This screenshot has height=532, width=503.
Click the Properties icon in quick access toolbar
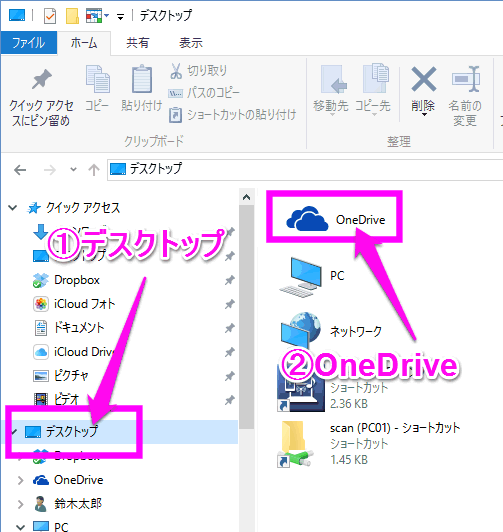point(50,16)
